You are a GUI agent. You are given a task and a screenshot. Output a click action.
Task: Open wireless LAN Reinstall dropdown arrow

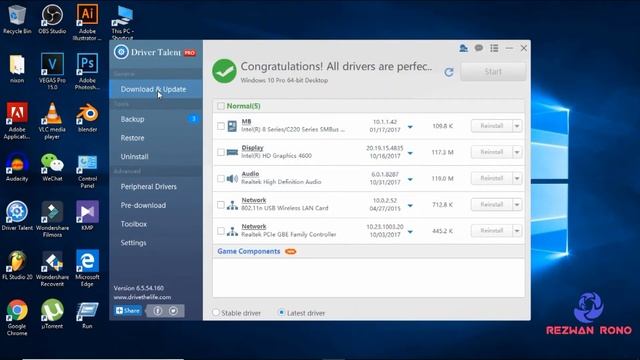coord(517,205)
